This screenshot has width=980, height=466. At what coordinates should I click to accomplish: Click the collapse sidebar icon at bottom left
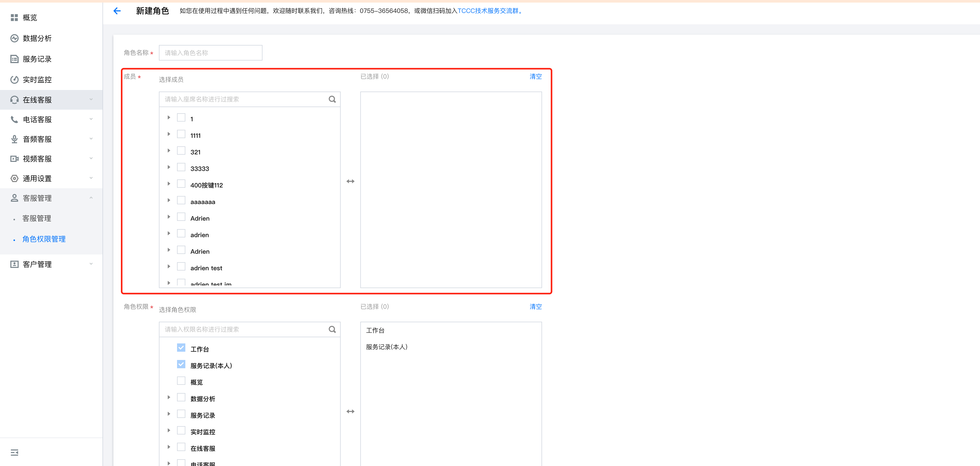(14, 452)
